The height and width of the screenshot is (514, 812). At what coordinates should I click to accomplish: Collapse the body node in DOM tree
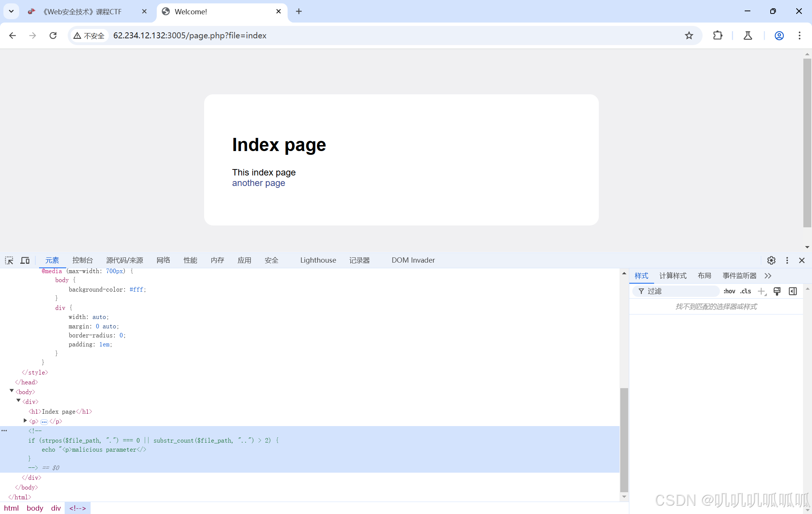click(x=12, y=391)
